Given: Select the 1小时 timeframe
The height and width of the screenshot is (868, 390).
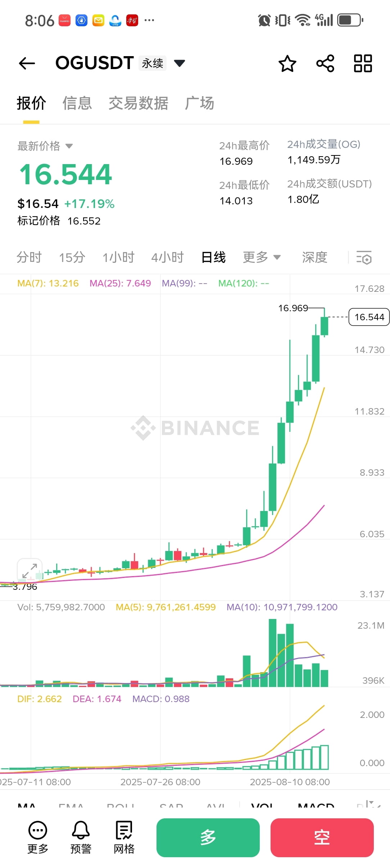Looking at the screenshot, I should 118,257.
